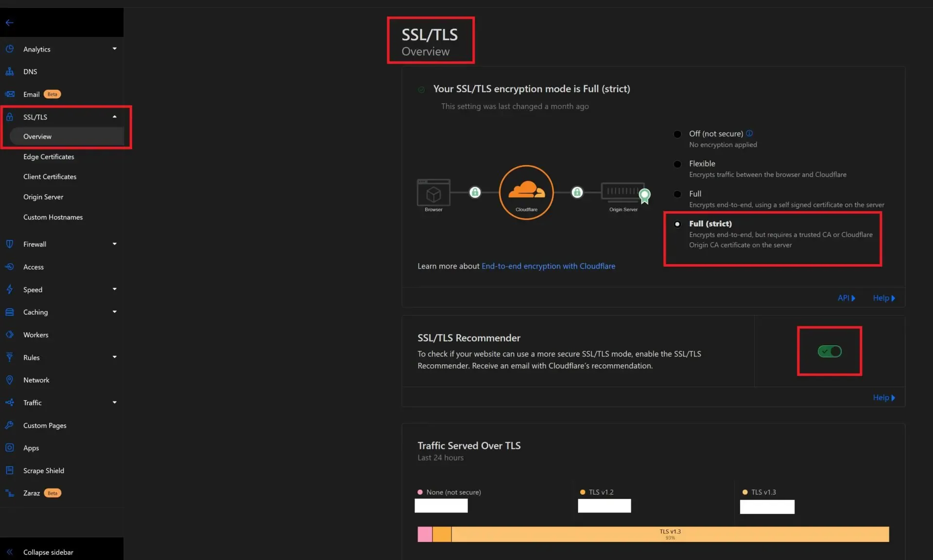The width and height of the screenshot is (933, 560).
Task: Select the Workers icon in sidebar
Action: pos(10,335)
